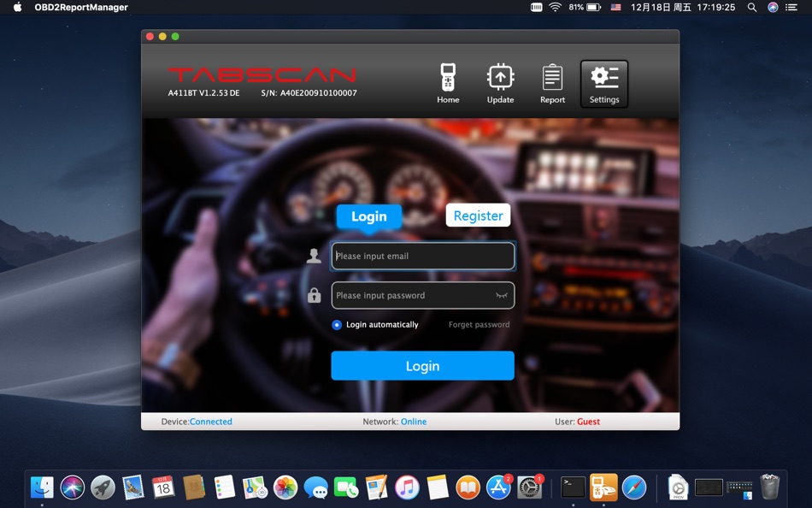Click the Online network status text
This screenshot has width=812, height=508.
[x=414, y=422]
